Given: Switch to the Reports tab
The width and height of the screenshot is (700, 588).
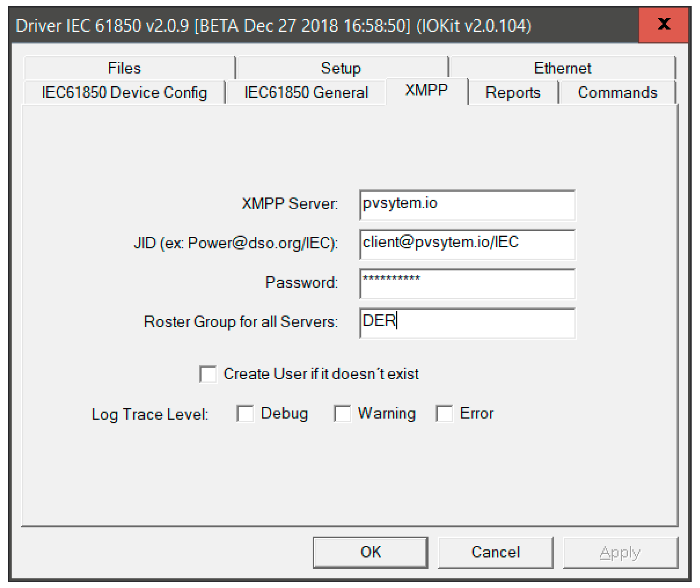Looking at the screenshot, I should 513,93.
